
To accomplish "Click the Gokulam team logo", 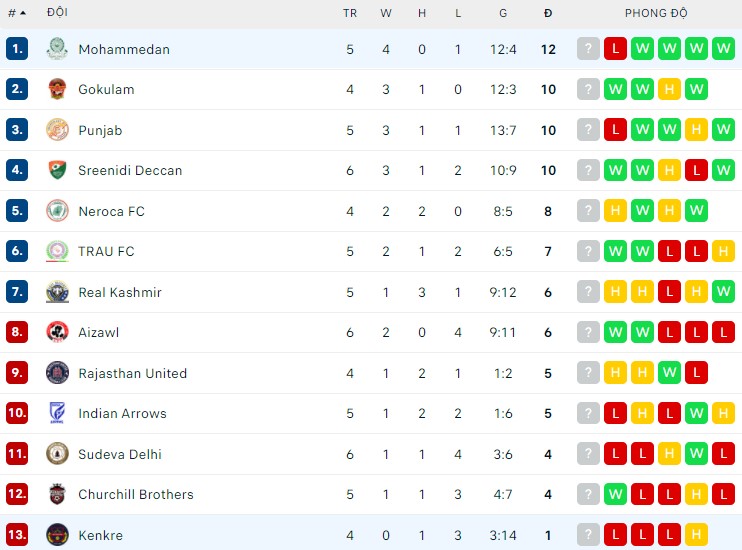I will click(x=57, y=89).
